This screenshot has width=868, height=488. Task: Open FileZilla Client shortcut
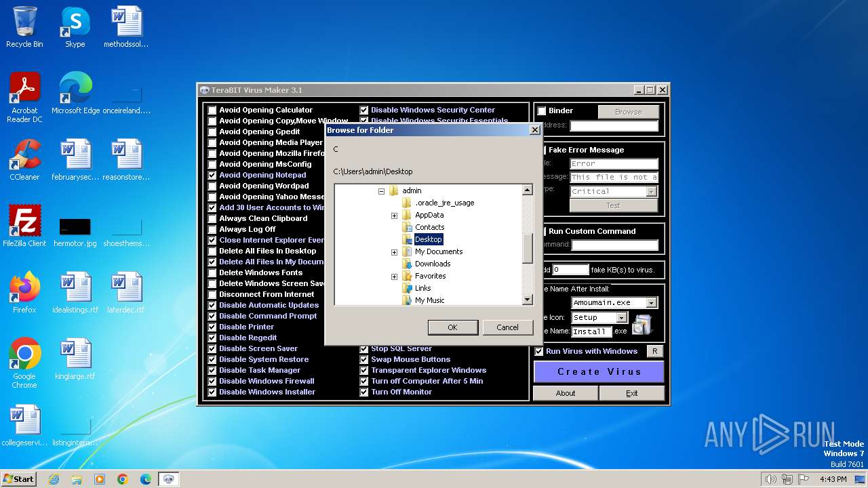coord(24,226)
